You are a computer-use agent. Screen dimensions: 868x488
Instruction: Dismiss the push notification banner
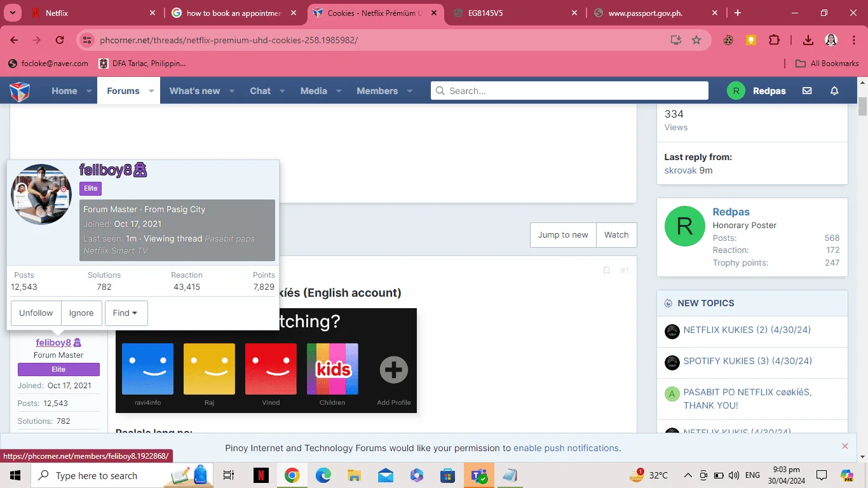pos(845,446)
